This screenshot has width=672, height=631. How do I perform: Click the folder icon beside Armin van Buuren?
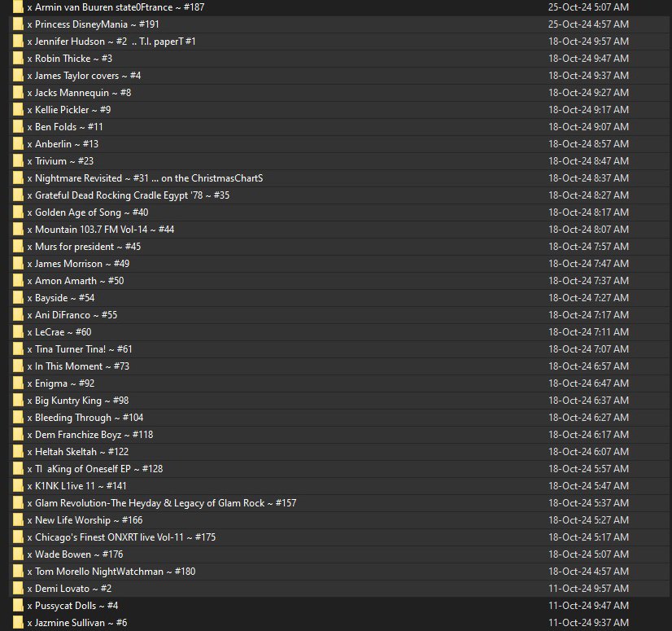[18, 7]
